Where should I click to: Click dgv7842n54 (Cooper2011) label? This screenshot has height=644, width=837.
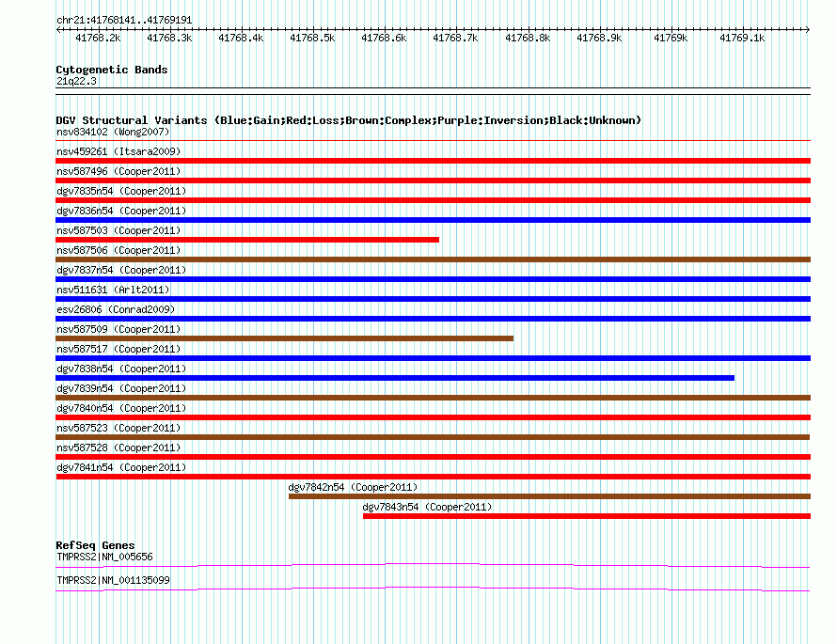tap(353, 487)
